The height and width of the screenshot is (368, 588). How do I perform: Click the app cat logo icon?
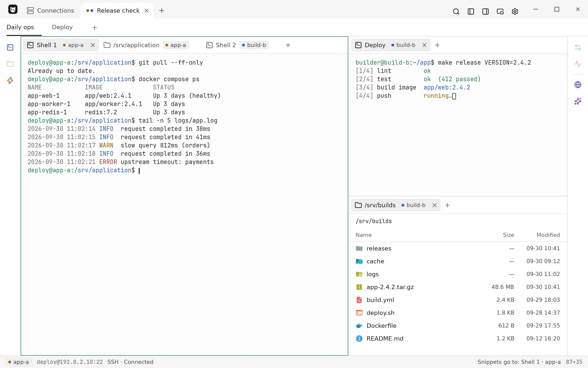coord(13,9)
